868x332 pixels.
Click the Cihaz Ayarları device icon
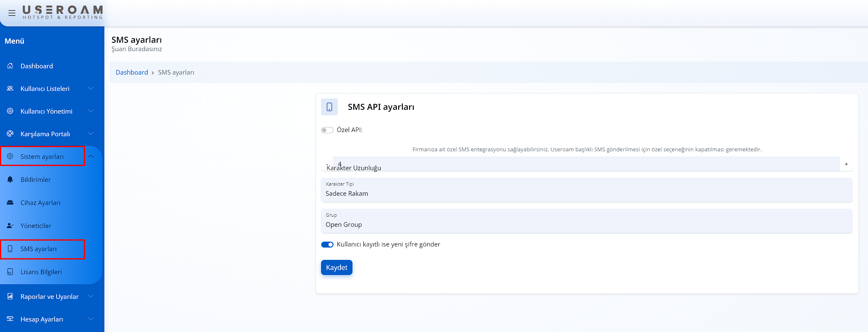point(10,202)
